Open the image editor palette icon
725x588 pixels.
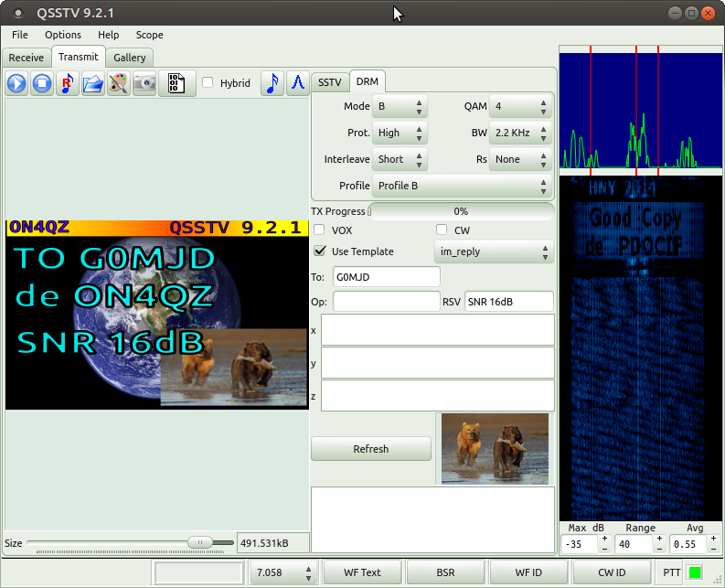[118, 84]
